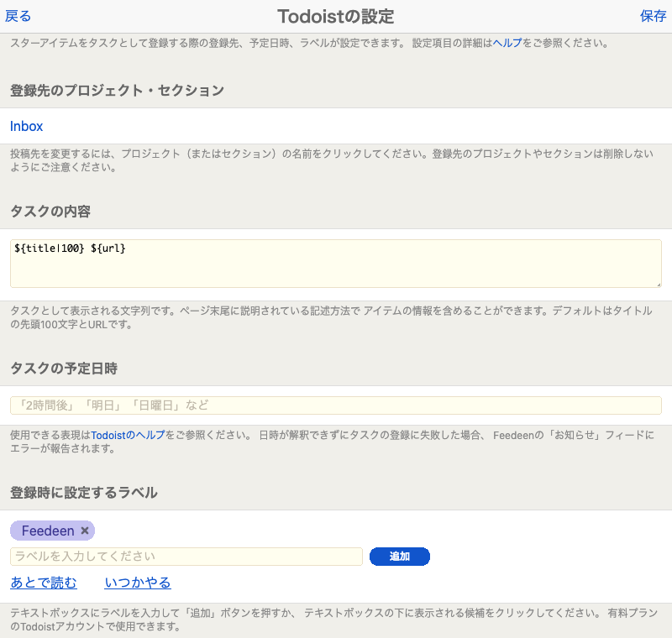
Task: Click 戻る to go back
Action: [x=17, y=15]
